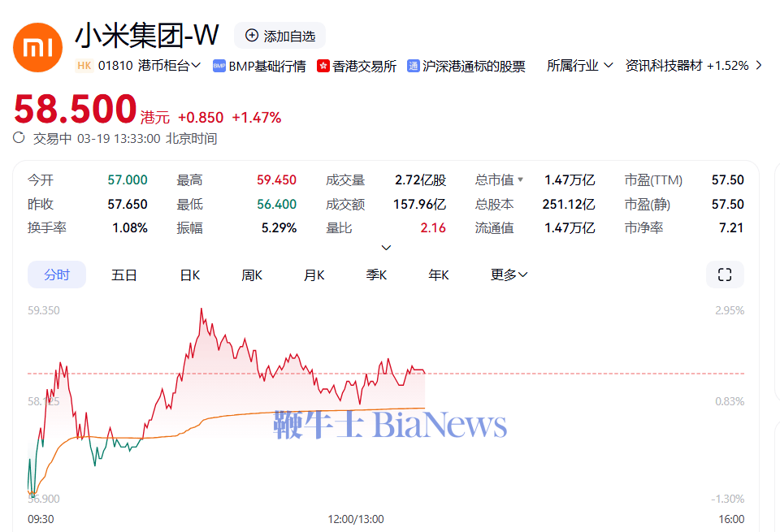Open the 港币柜台 currency counter dropdown
This screenshot has width=780, height=532.
[x=169, y=66]
